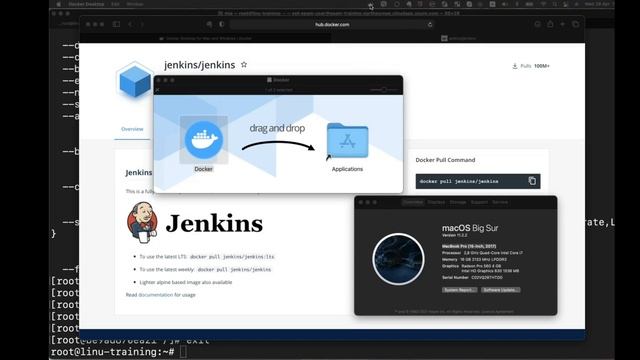This screenshot has height=360, width=640.
Task: Open a new Safari tab
Action: [x=562, y=24]
